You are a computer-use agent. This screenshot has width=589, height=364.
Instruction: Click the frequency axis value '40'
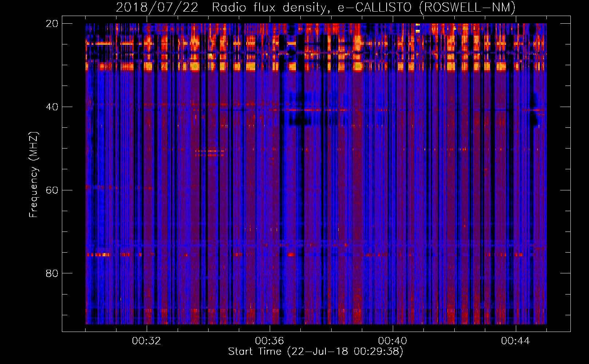pos(52,107)
